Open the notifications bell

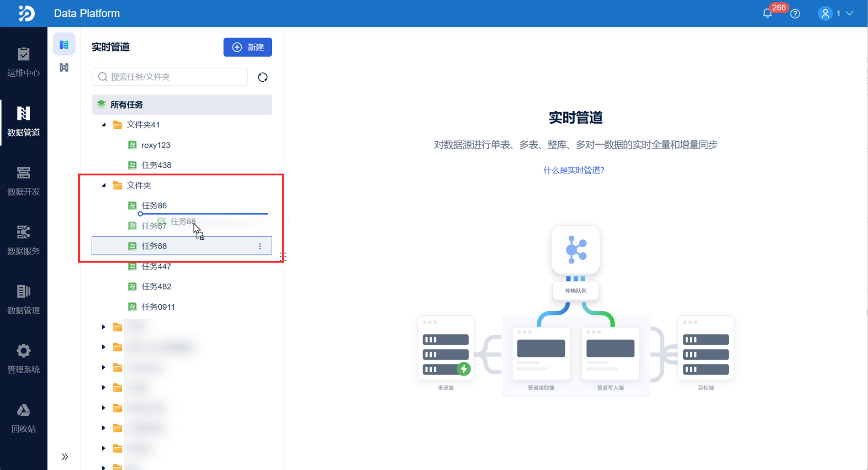767,14
